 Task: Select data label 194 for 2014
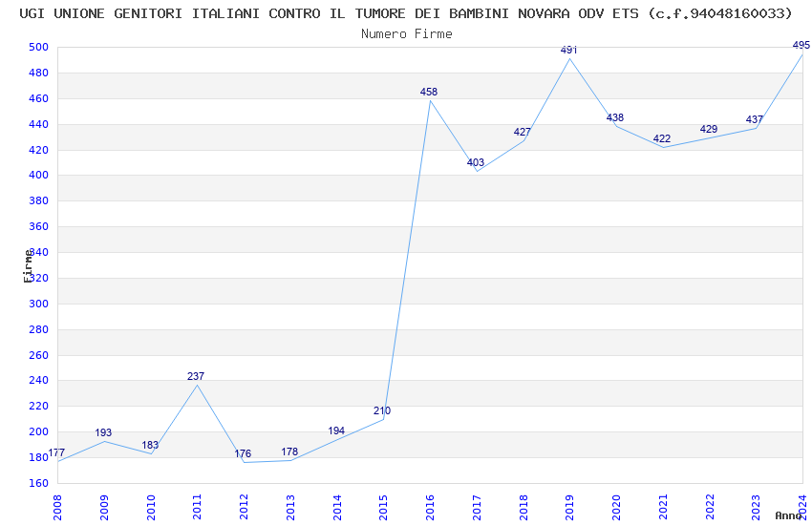coord(336,430)
